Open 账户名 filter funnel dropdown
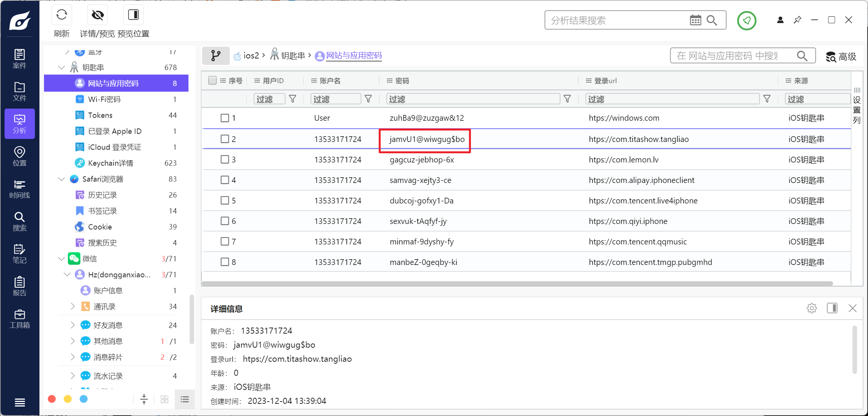Viewport: 868px width, 416px height. 368,99
